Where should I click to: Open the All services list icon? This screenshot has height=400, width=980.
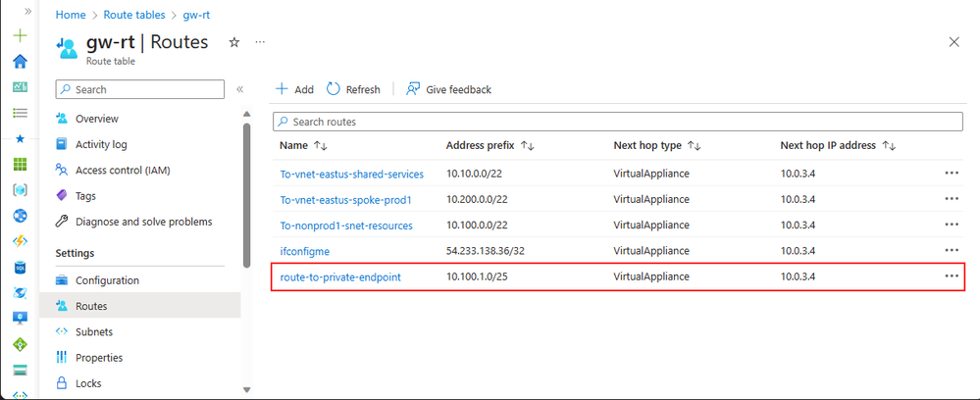[x=21, y=113]
